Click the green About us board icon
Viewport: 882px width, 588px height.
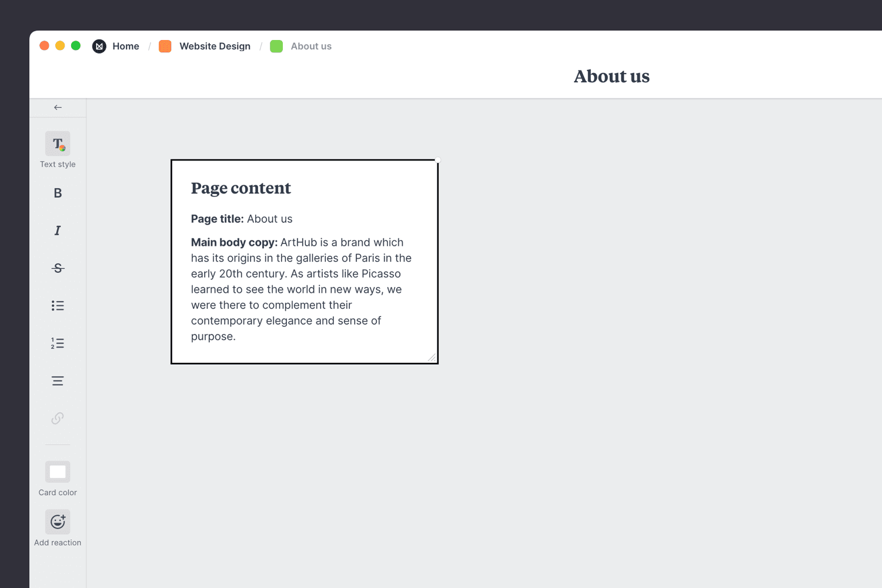coord(276,46)
